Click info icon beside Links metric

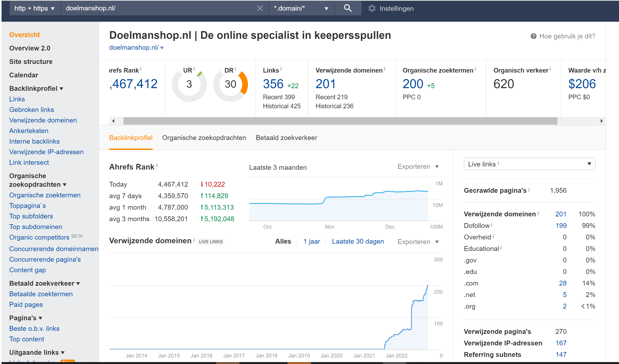click(x=281, y=69)
